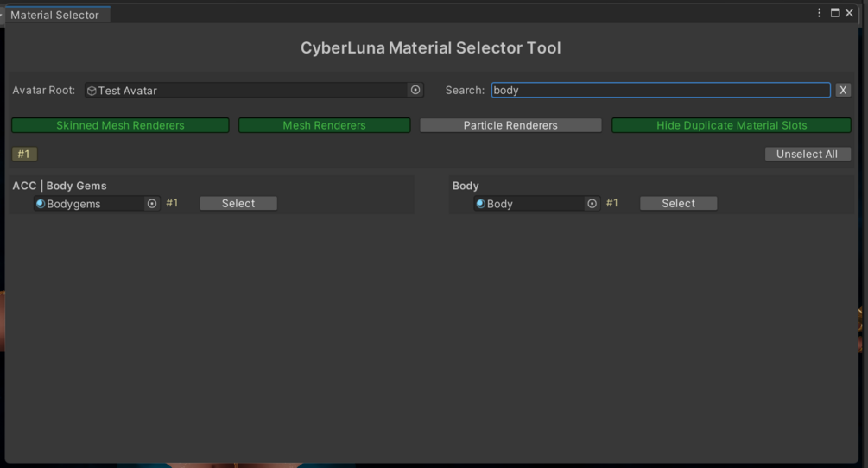868x468 pixels.
Task: Toggle Skinned Mesh Renderers filter
Action: coord(120,125)
